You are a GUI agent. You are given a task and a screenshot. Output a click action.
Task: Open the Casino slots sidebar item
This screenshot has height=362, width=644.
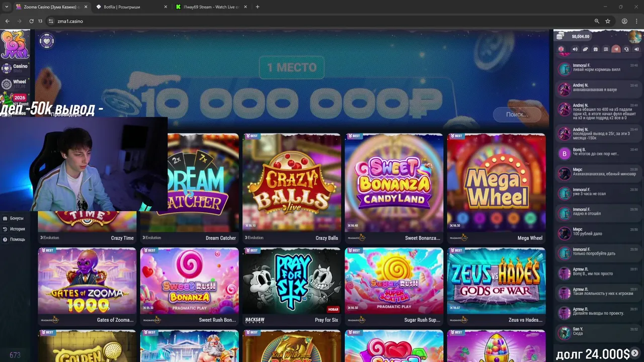pos(15,68)
